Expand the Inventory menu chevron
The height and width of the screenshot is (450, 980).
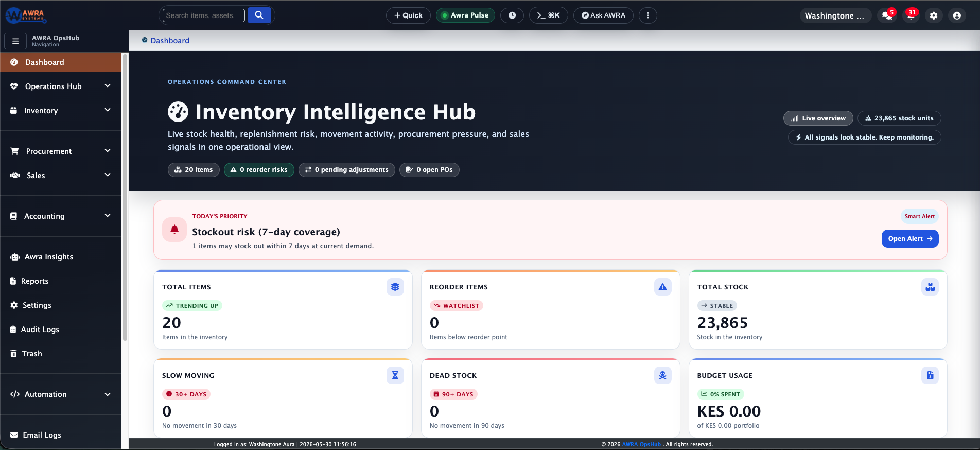point(108,110)
